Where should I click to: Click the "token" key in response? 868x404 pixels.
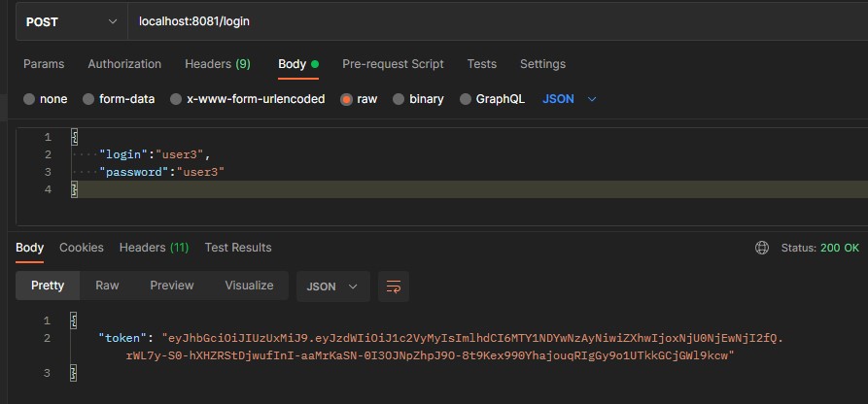click(122, 338)
